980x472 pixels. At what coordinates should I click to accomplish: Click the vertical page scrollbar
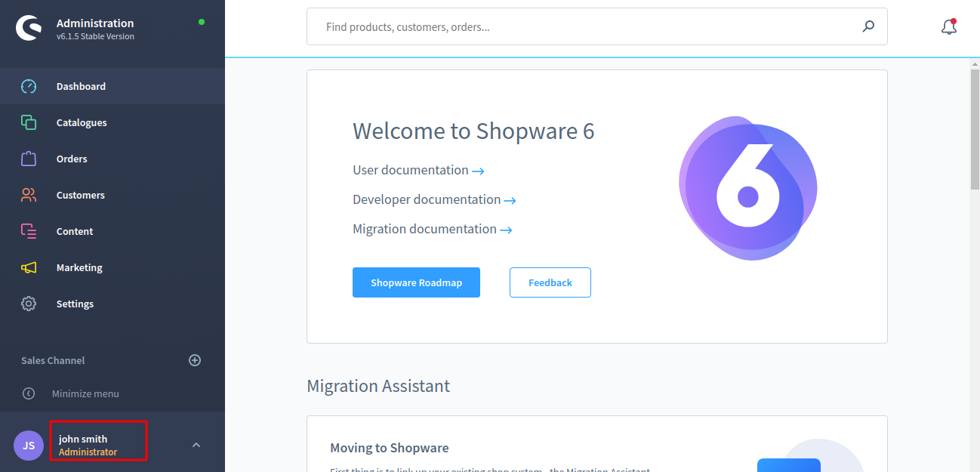coord(975,128)
